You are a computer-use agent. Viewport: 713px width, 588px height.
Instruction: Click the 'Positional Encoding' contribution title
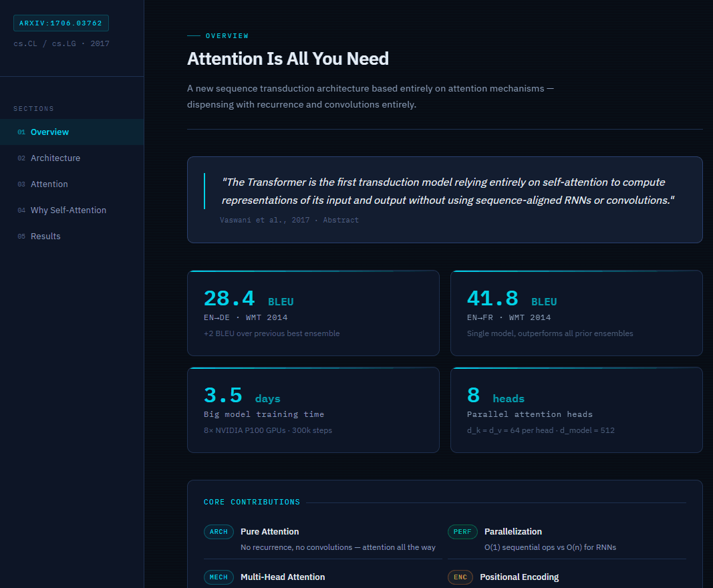pos(519,577)
